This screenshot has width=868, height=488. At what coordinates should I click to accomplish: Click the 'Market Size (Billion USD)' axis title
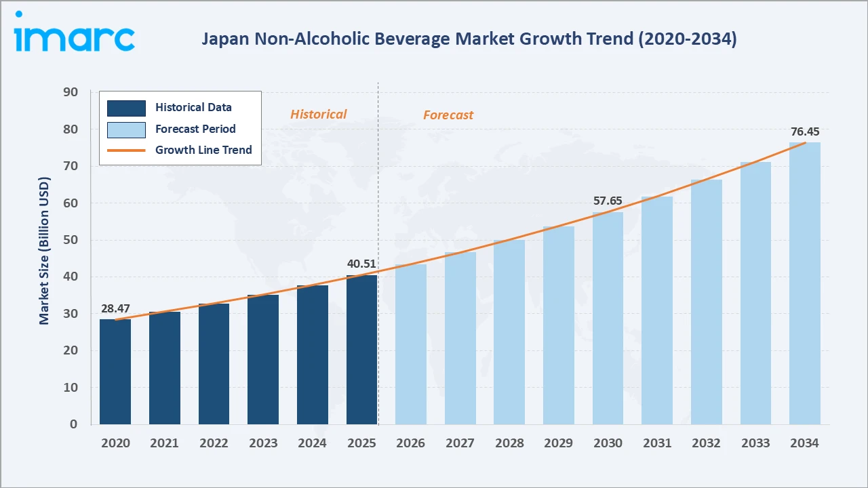(44, 251)
